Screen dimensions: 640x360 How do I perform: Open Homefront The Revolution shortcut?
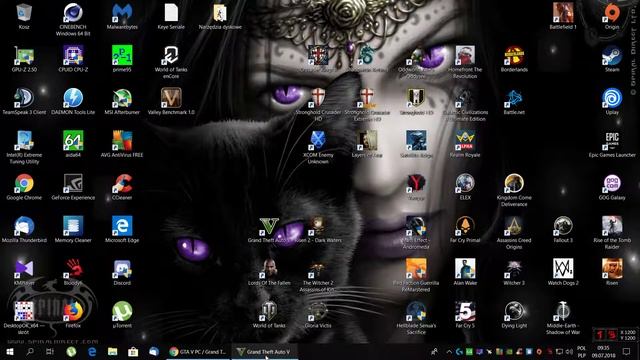465,62
